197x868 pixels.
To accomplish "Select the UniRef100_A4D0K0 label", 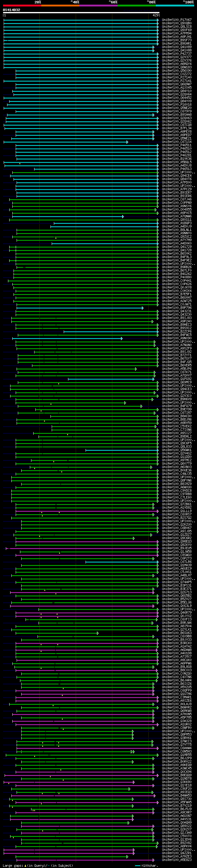I will pos(177,243).
